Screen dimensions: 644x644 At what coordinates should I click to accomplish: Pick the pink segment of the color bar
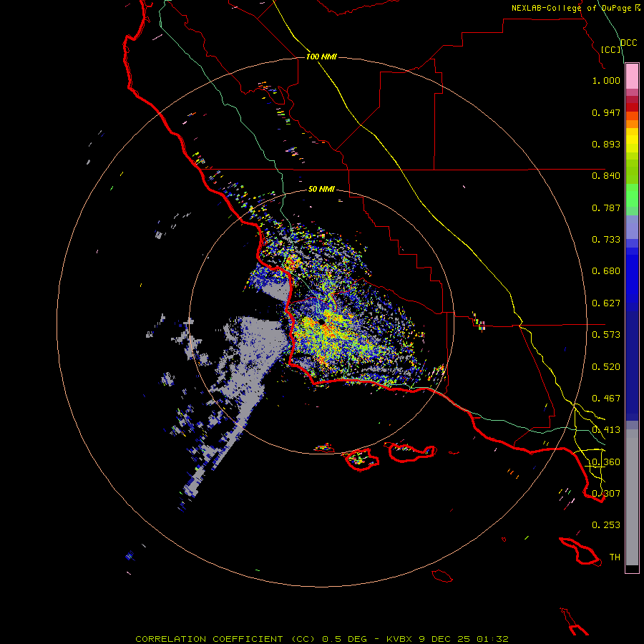[632, 77]
